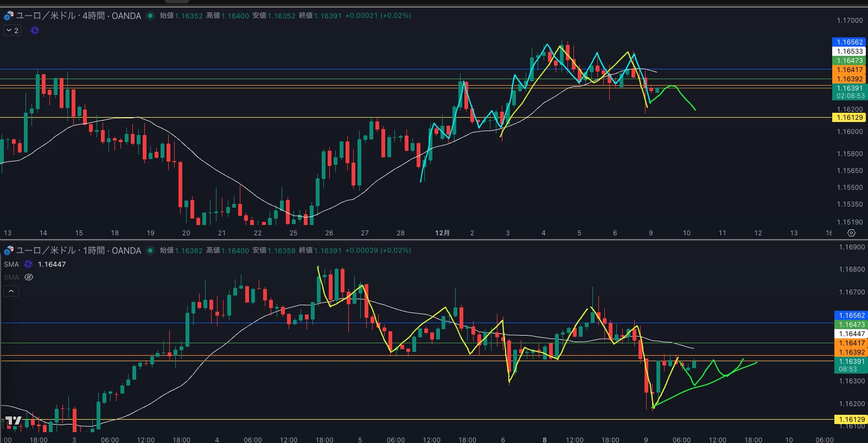
Task: Click the blue 1.16562 price label on 4-hour axis
Action: pyautogui.click(x=849, y=42)
